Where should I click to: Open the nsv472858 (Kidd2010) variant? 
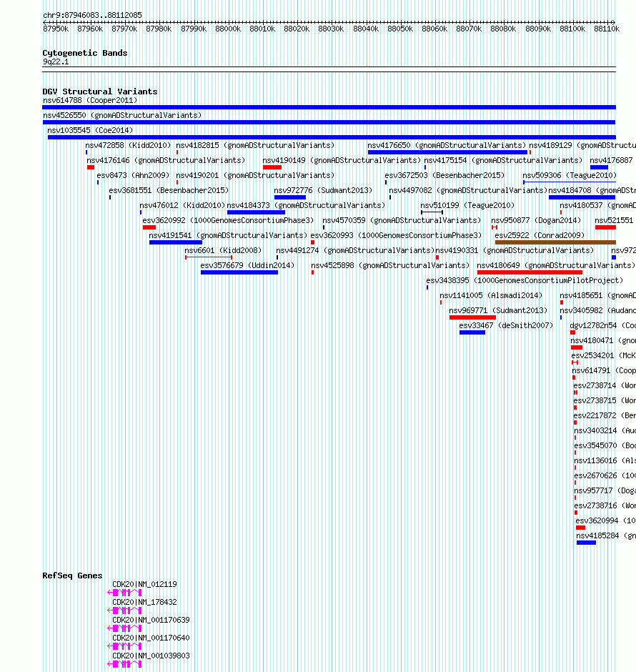coord(128,145)
